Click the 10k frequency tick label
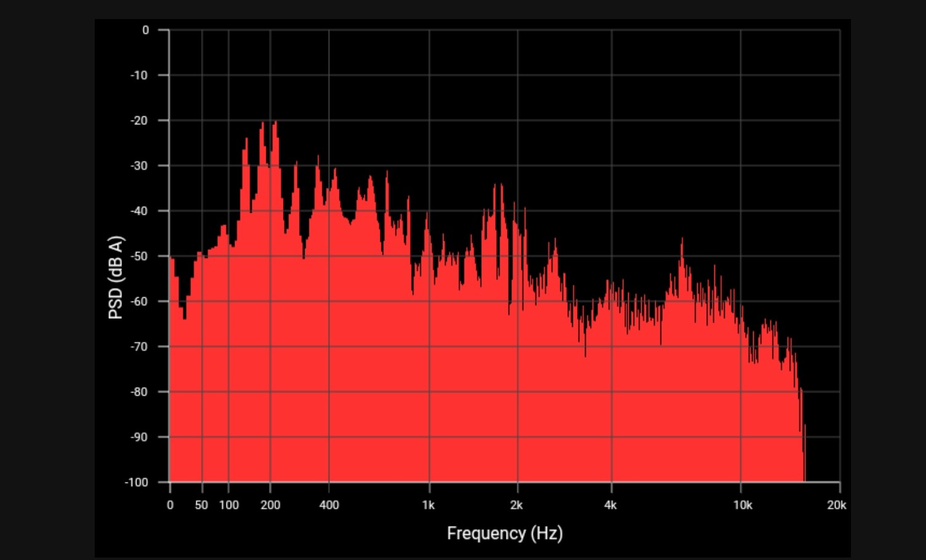Image resolution: width=926 pixels, height=560 pixels. coord(743,505)
